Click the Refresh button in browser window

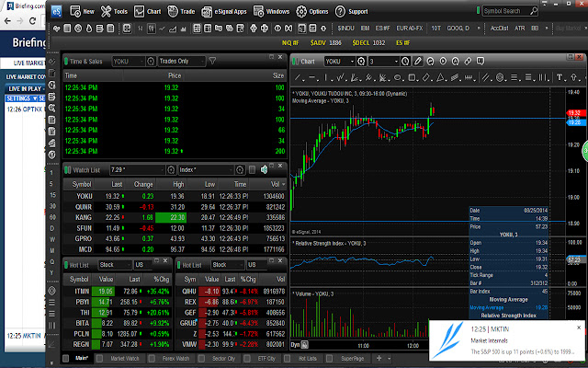pyautogui.click(x=33, y=20)
